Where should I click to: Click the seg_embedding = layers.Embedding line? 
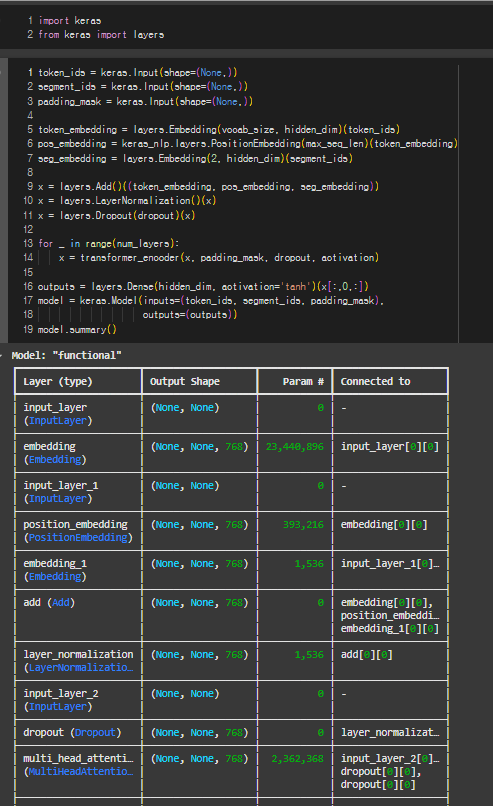coord(195,158)
